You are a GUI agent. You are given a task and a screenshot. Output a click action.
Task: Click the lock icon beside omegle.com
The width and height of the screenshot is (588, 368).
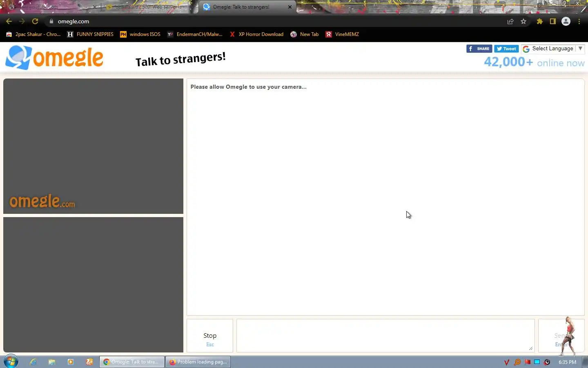click(x=51, y=21)
